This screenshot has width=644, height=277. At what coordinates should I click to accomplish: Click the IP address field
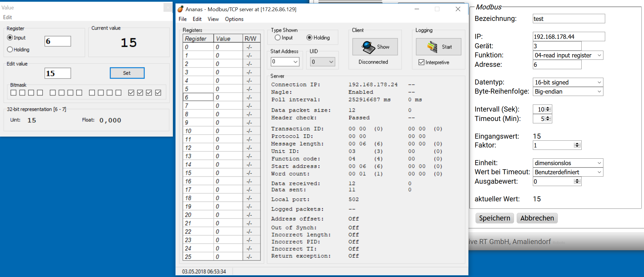pos(569,37)
